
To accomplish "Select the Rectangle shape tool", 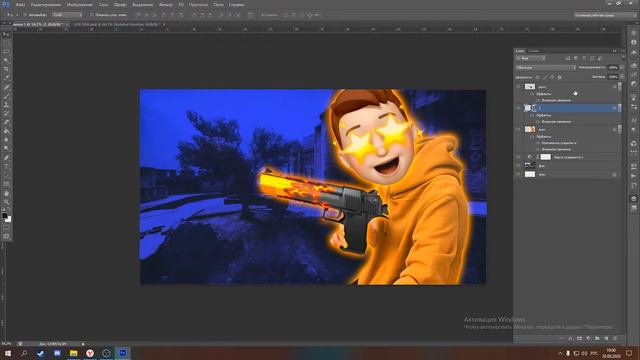I will pos(6,184).
